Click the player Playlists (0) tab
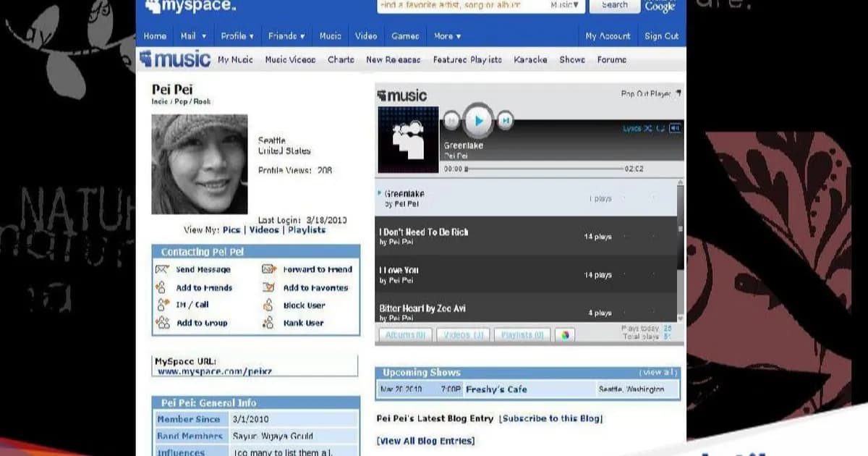Image resolution: width=868 pixels, height=456 pixels. (522, 335)
